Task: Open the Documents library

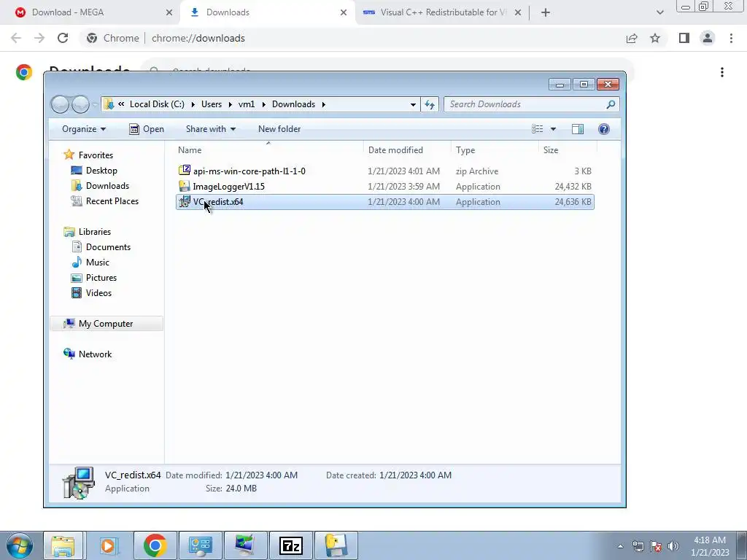Action: [x=108, y=247]
